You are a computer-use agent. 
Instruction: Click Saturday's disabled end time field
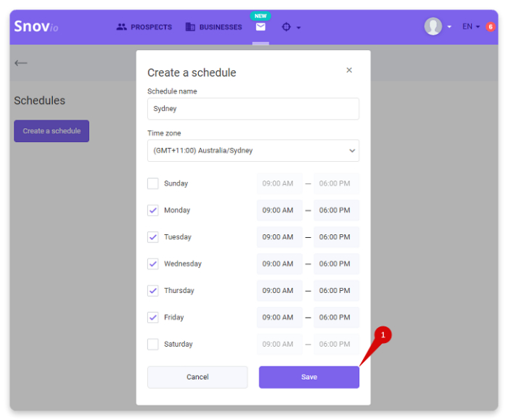(336, 344)
